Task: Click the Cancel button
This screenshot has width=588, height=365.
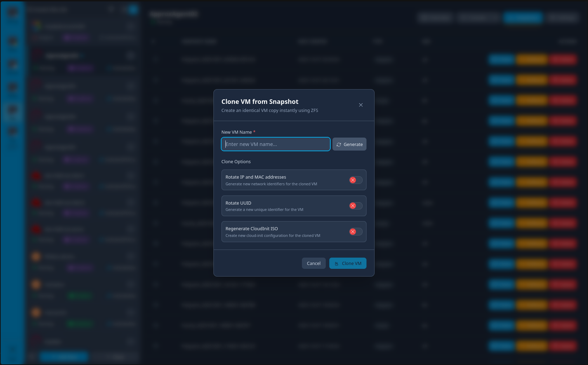Action: (313, 263)
